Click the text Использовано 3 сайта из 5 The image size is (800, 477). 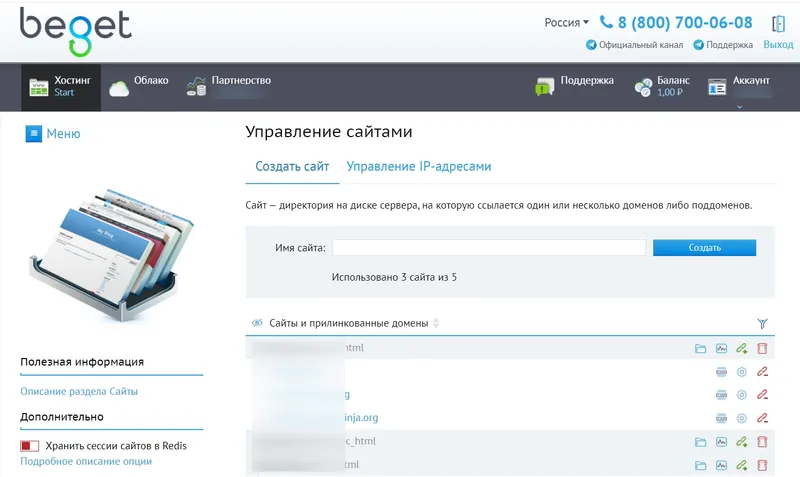pyautogui.click(x=394, y=278)
